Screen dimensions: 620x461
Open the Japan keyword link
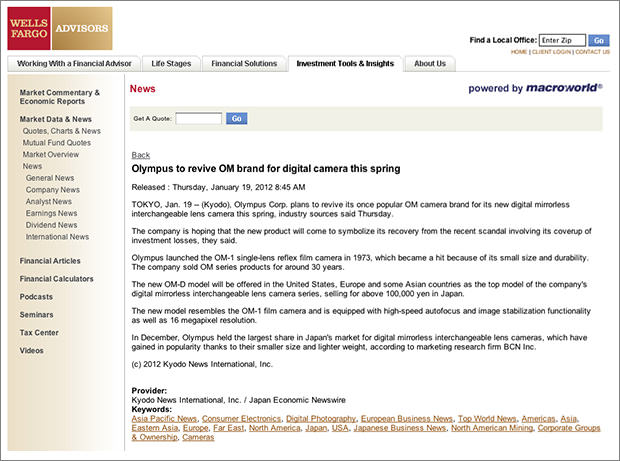pos(316,428)
